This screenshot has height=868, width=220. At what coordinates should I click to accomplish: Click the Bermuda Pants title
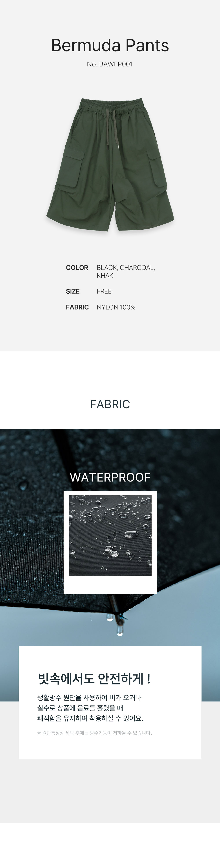point(110,46)
